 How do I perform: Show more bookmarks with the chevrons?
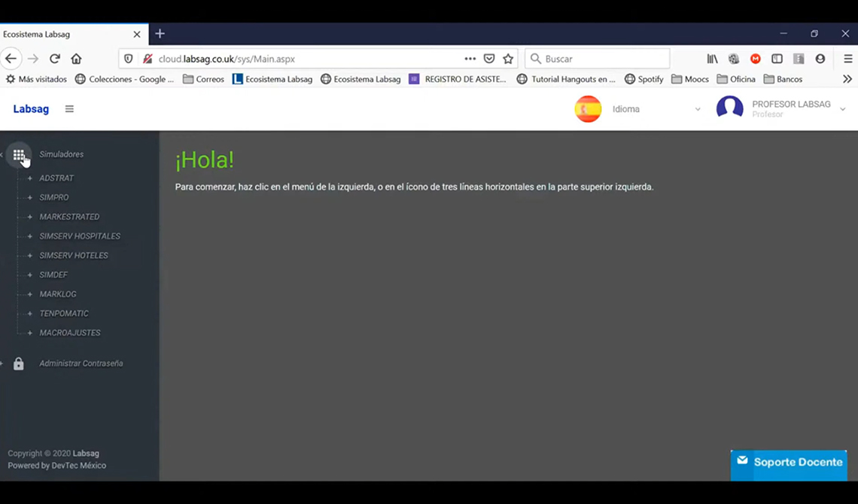point(847,79)
